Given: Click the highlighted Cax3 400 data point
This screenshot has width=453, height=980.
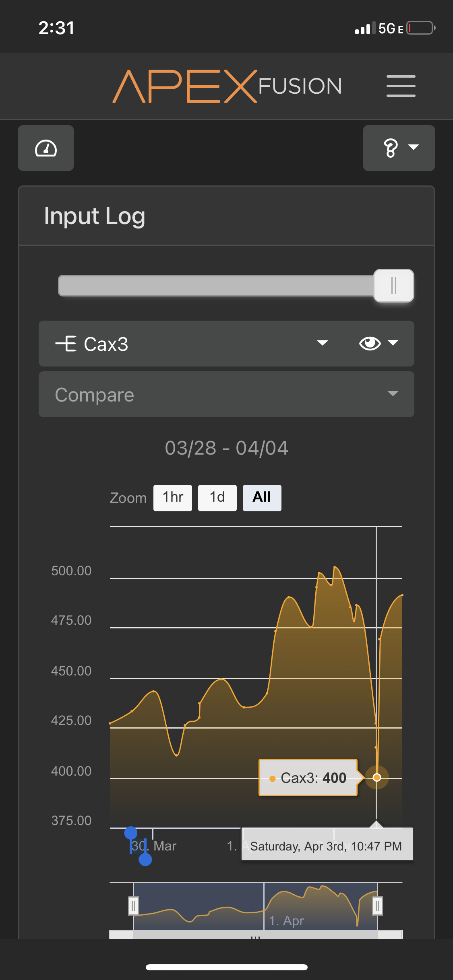Looking at the screenshot, I should pyautogui.click(x=377, y=777).
